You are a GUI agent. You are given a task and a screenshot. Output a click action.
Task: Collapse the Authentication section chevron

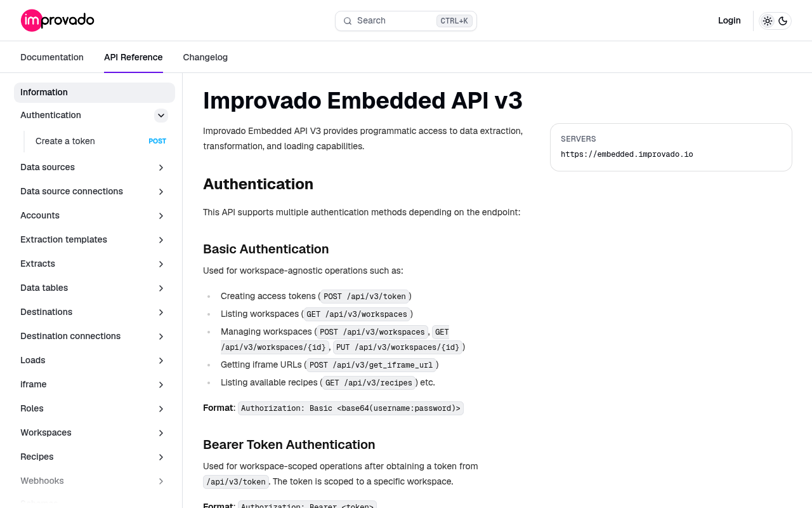161,116
